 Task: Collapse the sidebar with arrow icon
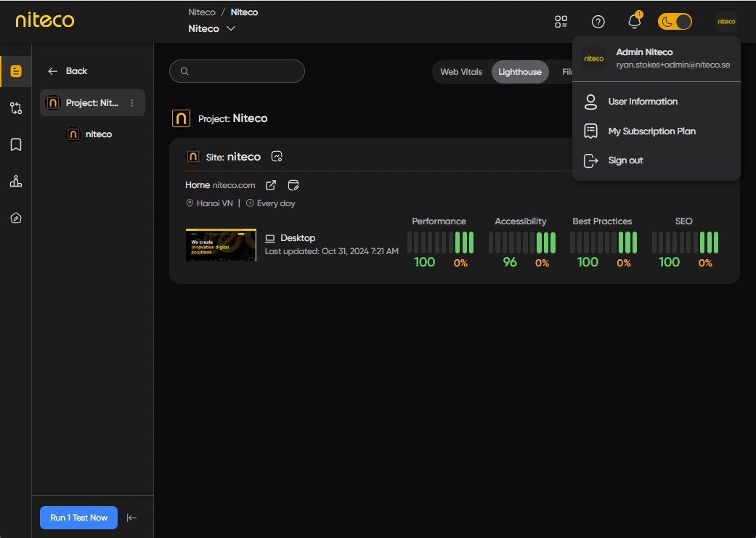pyautogui.click(x=131, y=518)
